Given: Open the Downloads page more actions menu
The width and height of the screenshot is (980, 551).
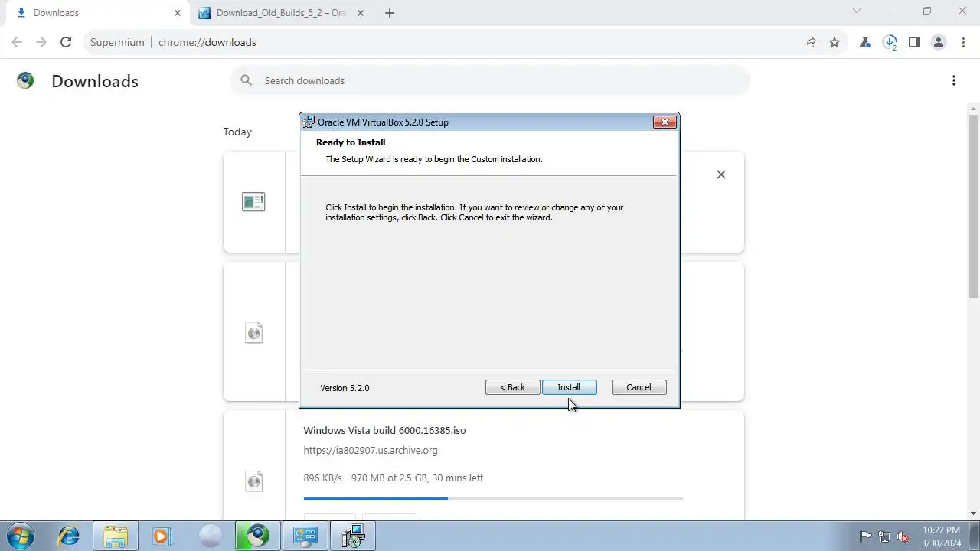Looking at the screenshot, I should tap(954, 80).
